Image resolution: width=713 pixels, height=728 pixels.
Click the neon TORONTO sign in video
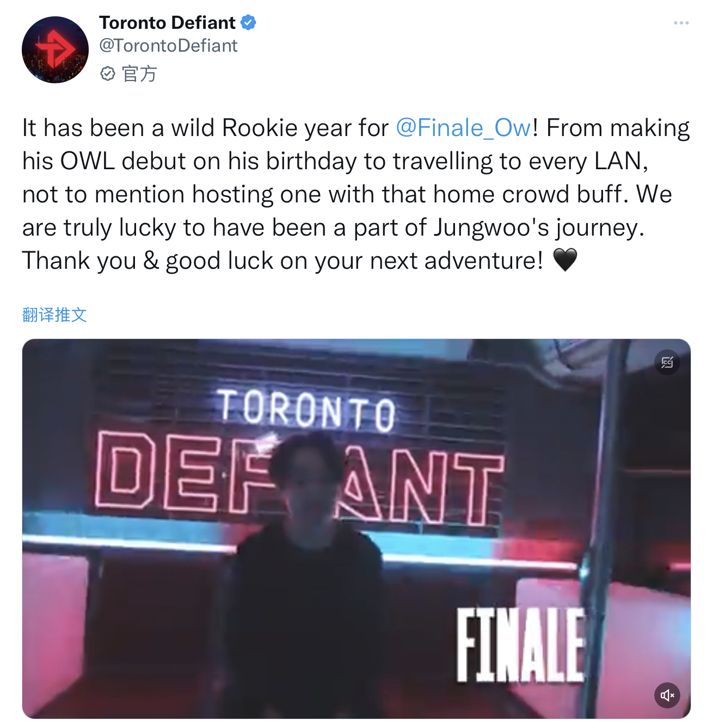[307, 410]
